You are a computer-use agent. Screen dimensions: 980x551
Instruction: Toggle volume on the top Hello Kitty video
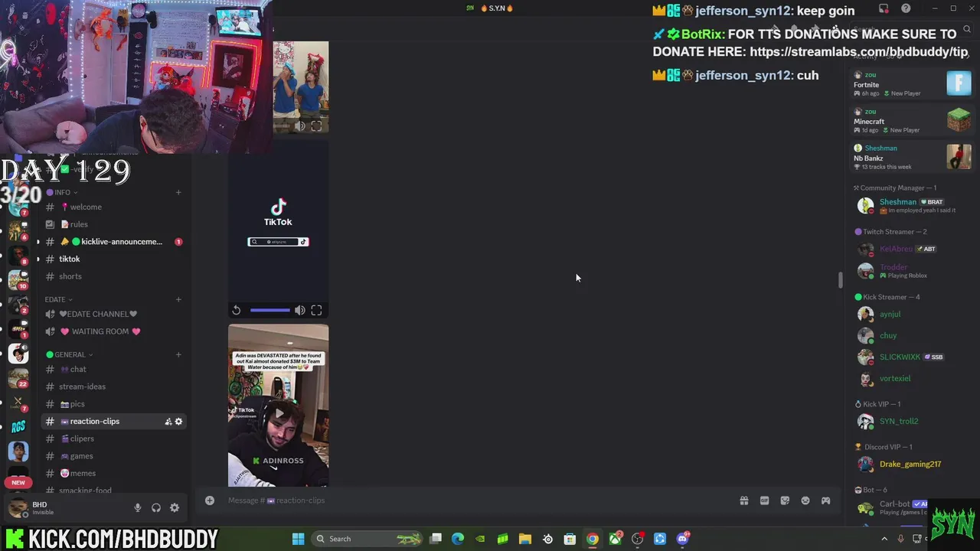click(299, 126)
